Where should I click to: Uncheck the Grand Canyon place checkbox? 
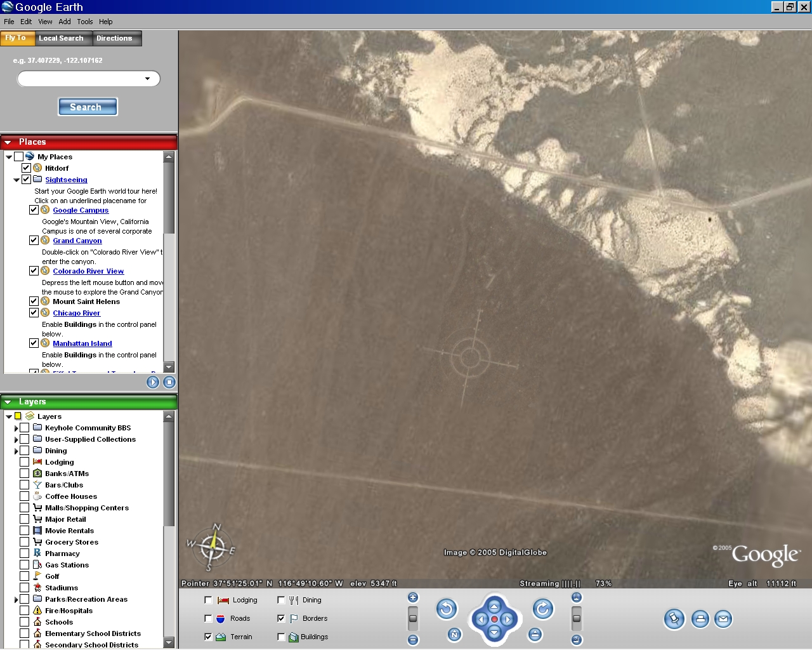34,241
